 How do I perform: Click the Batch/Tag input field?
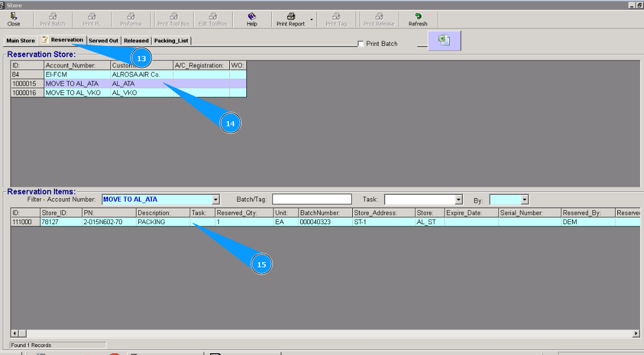(312, 199)
